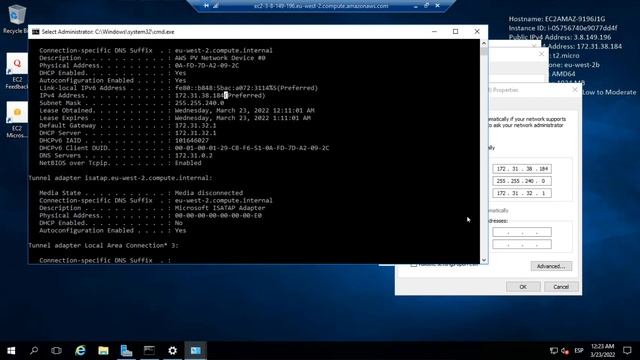Click the Lease Obtained line in cmd
This screenshot has height=360, width=640.
click(177, 110)
